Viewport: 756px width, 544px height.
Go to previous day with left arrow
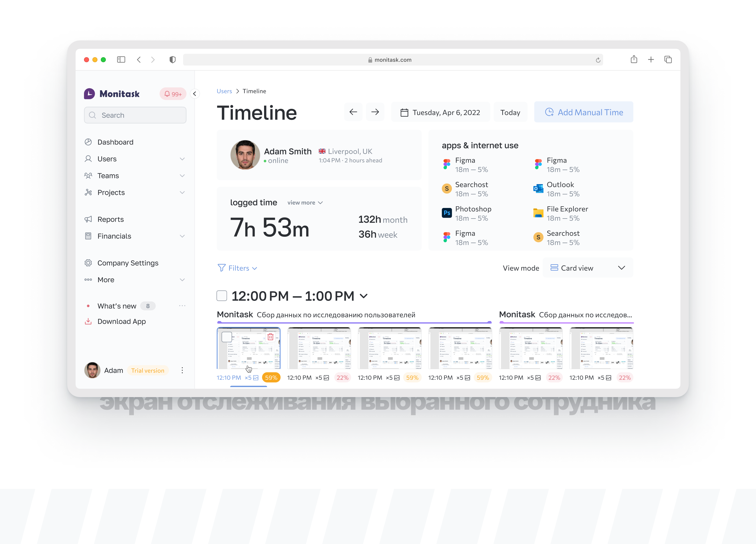click(353, 112)
